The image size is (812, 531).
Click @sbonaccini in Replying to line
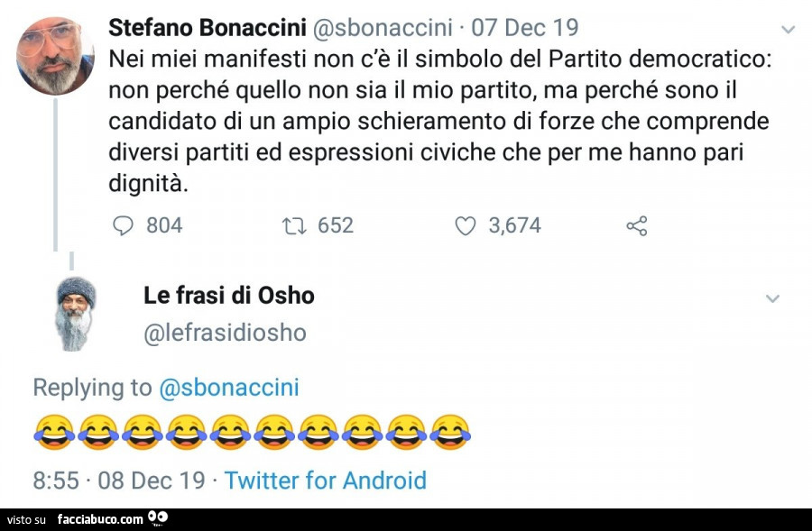click(228, 388)
